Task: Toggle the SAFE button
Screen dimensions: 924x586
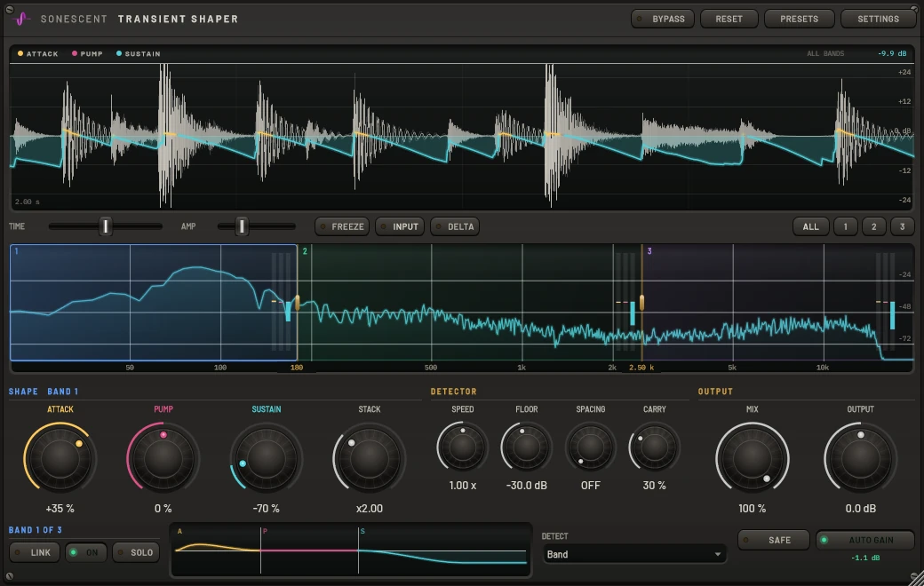Action: pos(773,540)
